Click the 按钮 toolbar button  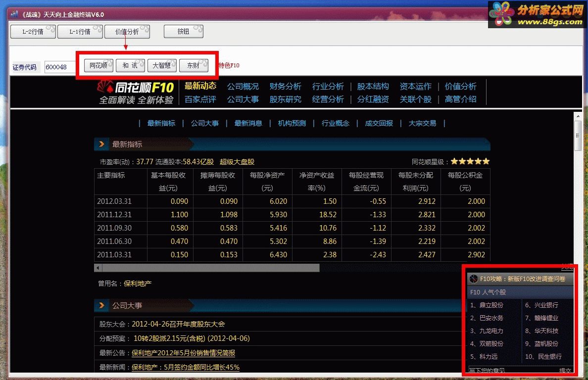click(183, 32)
